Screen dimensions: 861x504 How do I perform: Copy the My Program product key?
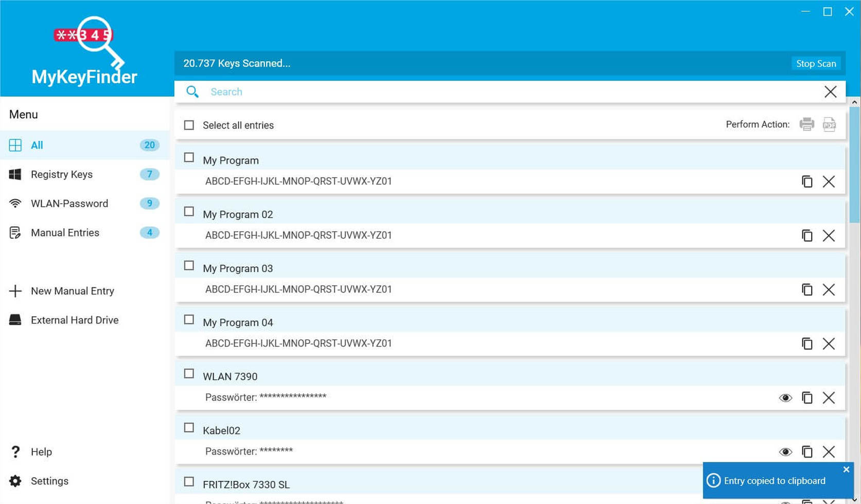click(x=807, y=182)
